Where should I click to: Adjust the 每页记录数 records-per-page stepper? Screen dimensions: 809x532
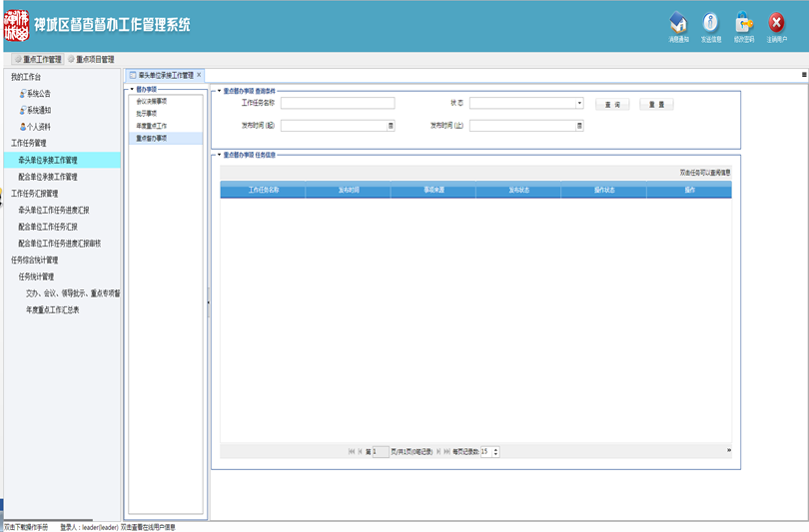point(496,451)
